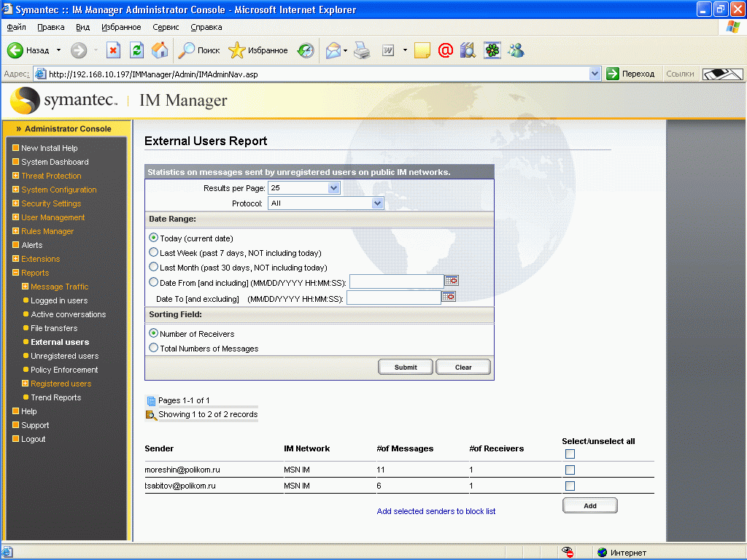Go to Home page icon
The image size is (747, 560).
tap(160, 50)
